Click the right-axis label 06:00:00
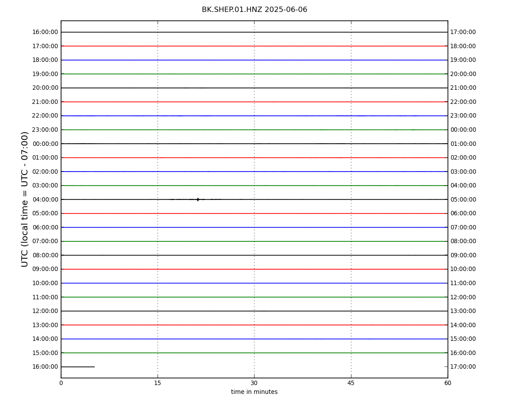509x420 pixels. pyautogui.click(x=463, y=214)
